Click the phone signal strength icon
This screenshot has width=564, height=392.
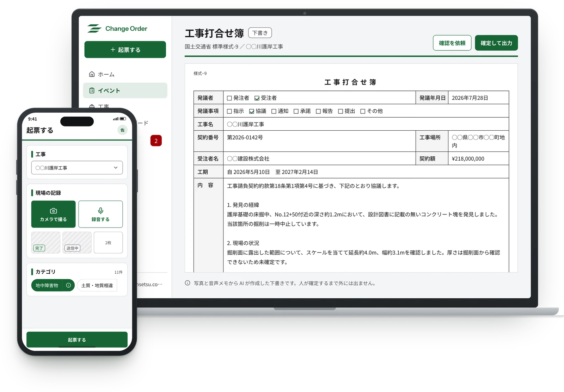[x=116, y=119]
